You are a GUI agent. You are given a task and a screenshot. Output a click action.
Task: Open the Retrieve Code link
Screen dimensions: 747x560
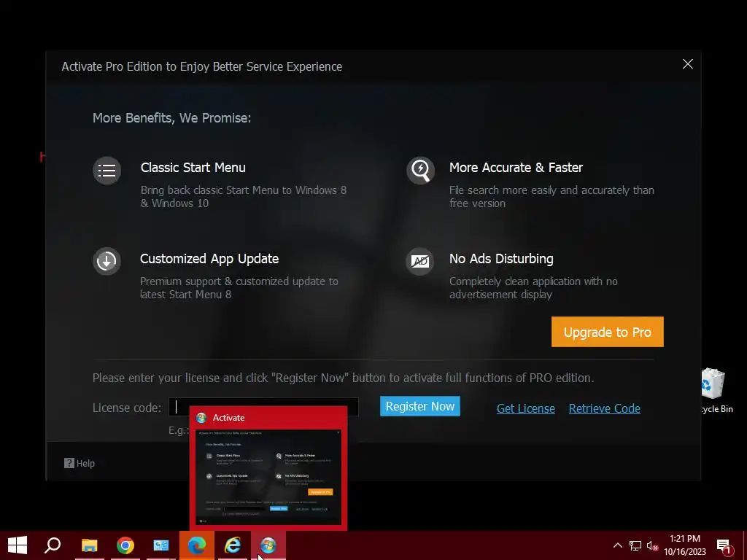604,408
